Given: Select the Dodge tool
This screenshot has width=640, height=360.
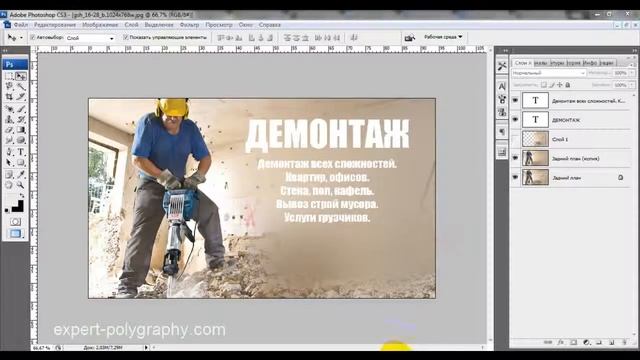Looking at the screenshot, I should pos(21,140).
